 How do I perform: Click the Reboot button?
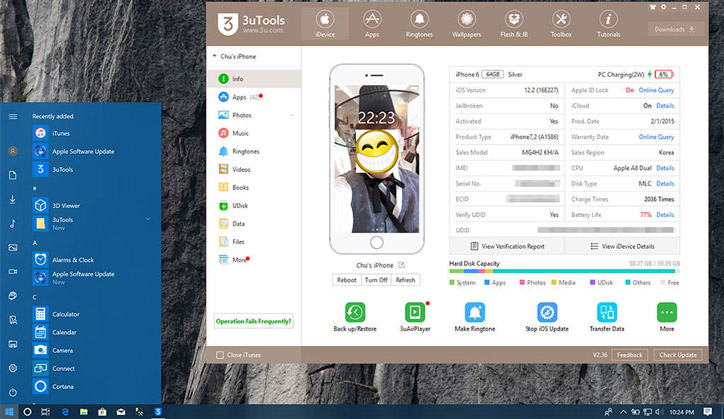tap(346, 280)
